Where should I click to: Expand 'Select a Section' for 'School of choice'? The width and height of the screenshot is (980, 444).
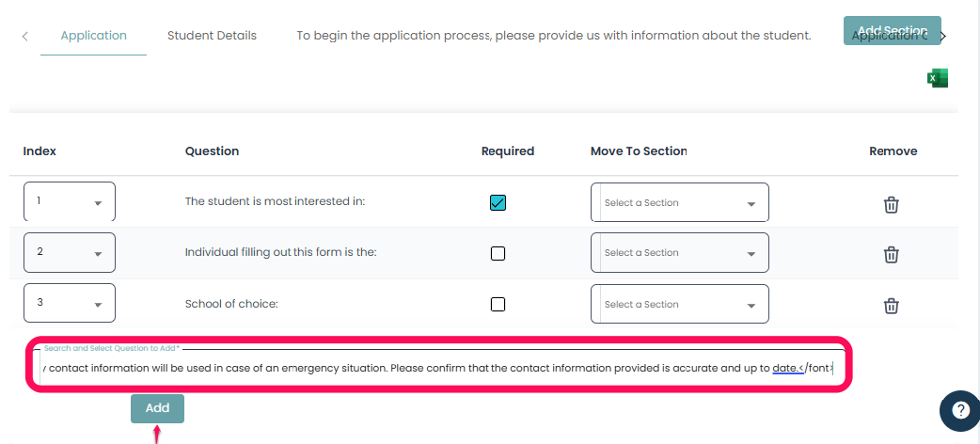click(x=680, y=304)
